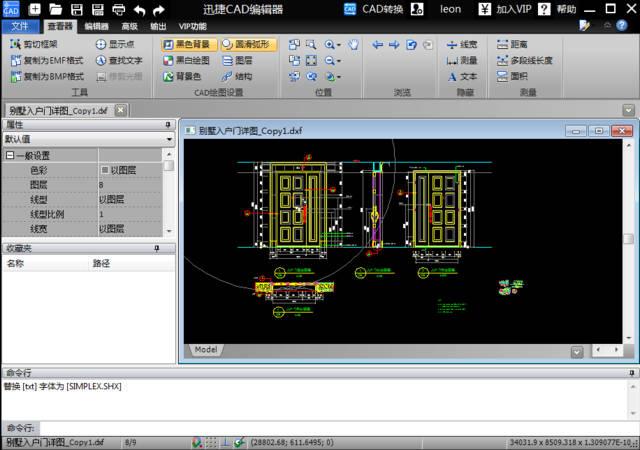This screenshot has width=640, height=450.
Task: Collapse the 一般设置 property group
Action: point(9,156)
